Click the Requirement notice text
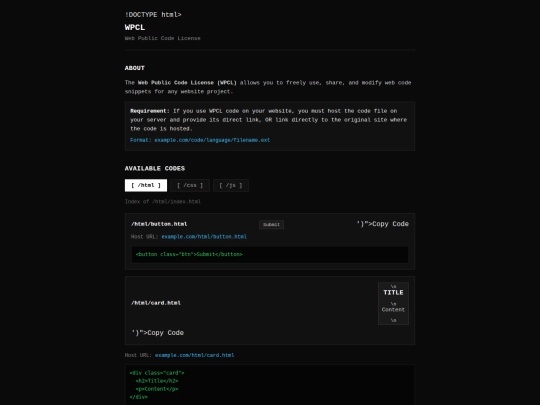 269,120
